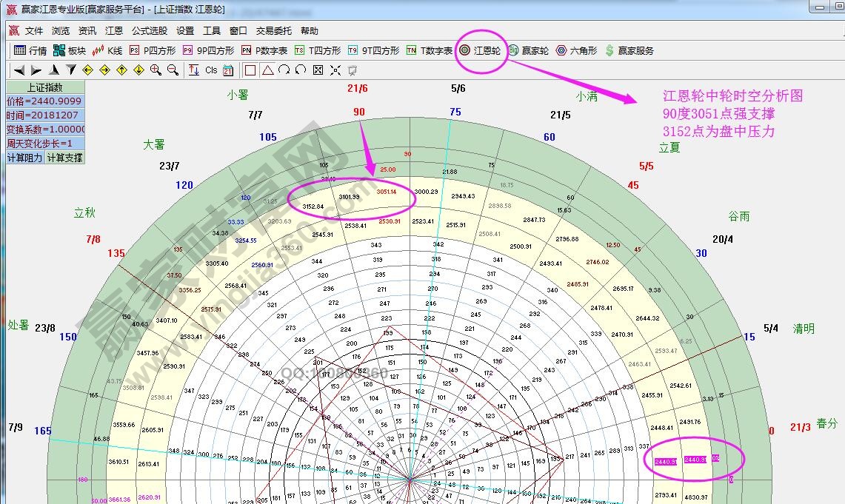This screenshot has width=845, height=504.
Task: Open the 六角形 hexagon tool
Action: 583,51
